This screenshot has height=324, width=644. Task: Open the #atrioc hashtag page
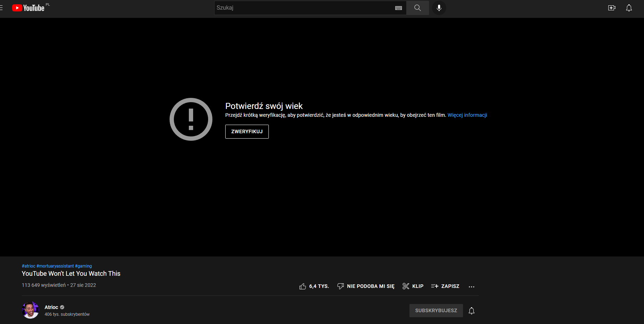coord(28,266)
